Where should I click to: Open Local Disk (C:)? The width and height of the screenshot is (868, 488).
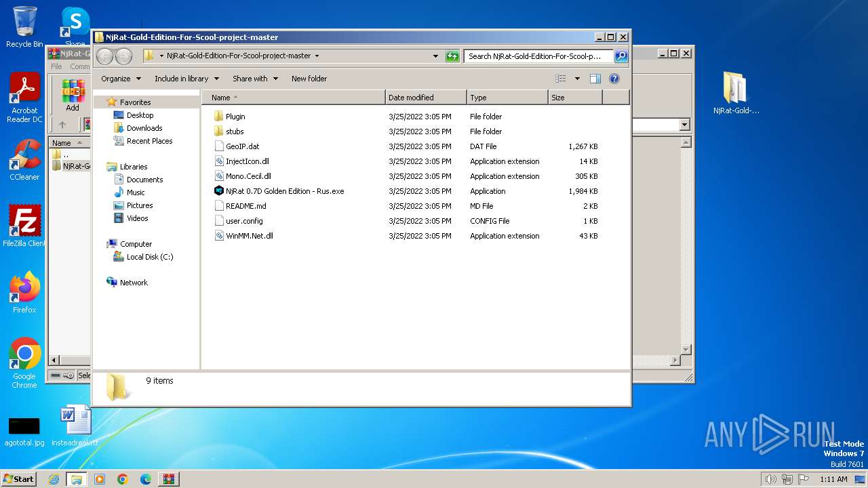tap(149, 257)
